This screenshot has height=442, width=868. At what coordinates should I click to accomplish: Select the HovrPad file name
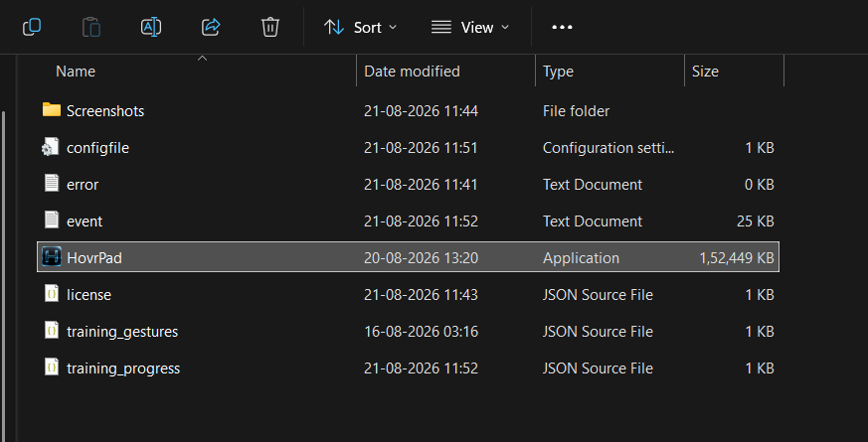click(94, 258)
